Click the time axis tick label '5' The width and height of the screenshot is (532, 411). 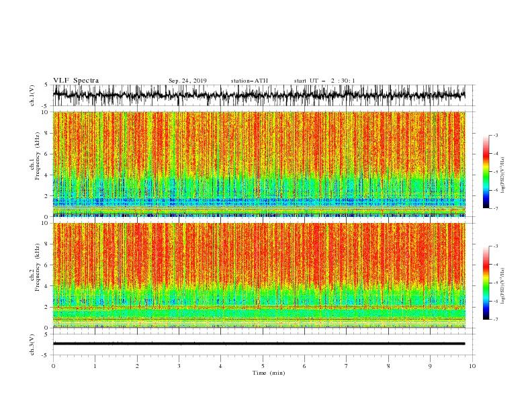coord(263,366)
